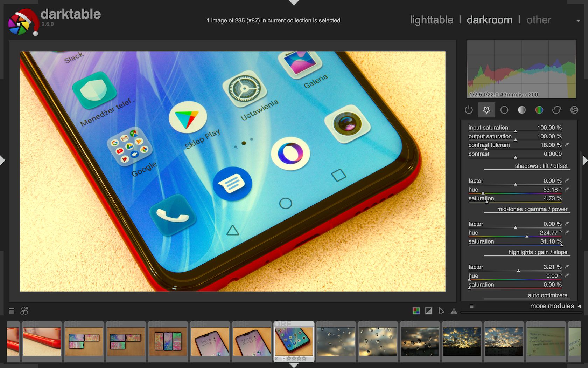The image size is (588, 368).
Task: Toggle soft proofing
Action: click(441, 311)
